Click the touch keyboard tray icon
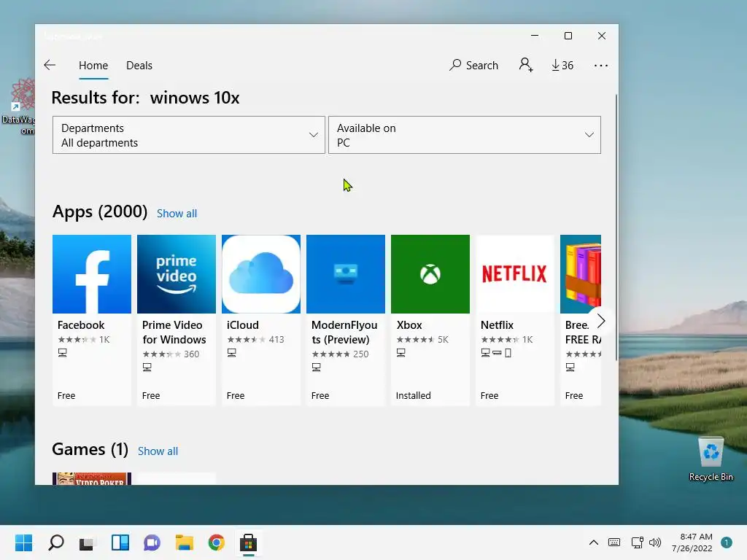Viewport: 747px width, 560px height. (614, 542)
